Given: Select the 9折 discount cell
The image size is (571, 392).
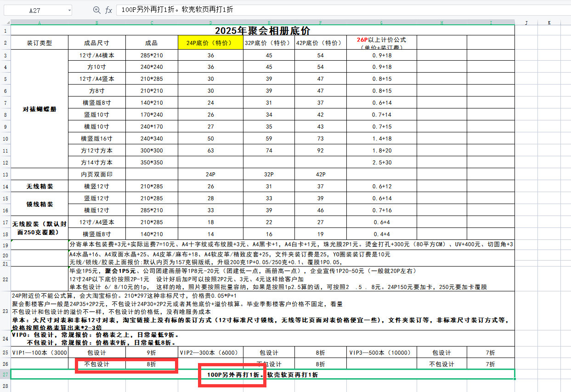Looking at the screenshot, I should tap(152, 352).
